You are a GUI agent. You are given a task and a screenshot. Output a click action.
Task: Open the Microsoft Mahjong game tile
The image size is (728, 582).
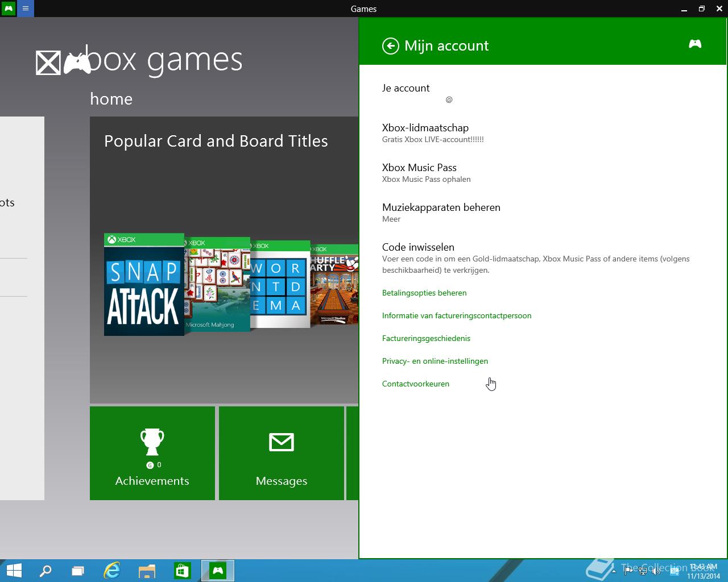tap(217, 284)
